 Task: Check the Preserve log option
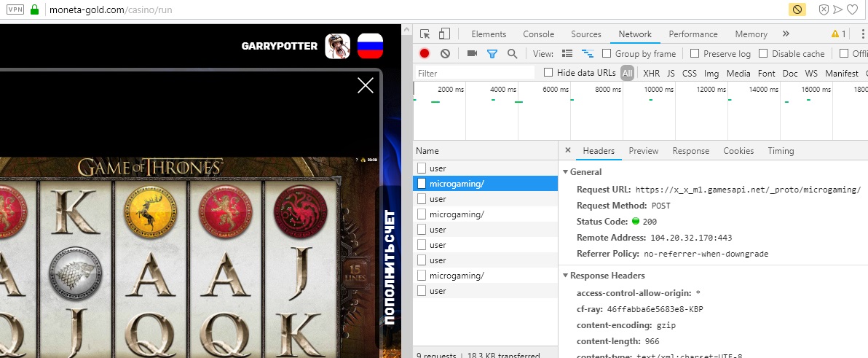695,53
